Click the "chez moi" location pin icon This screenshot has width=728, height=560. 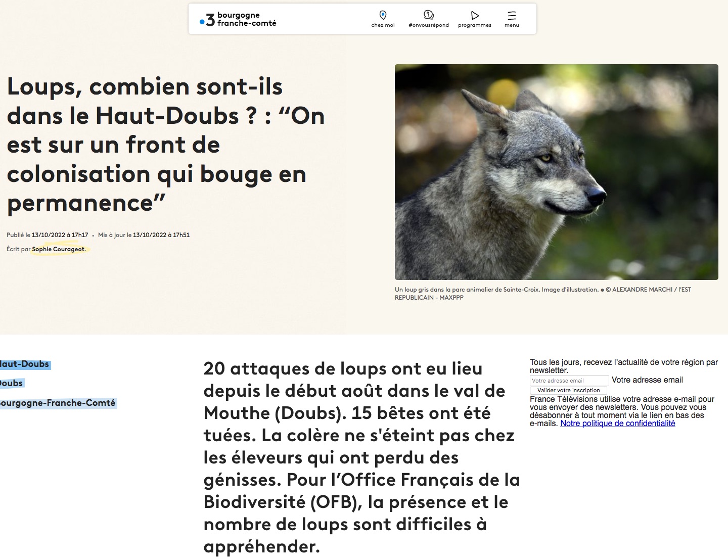pos(383,15)
